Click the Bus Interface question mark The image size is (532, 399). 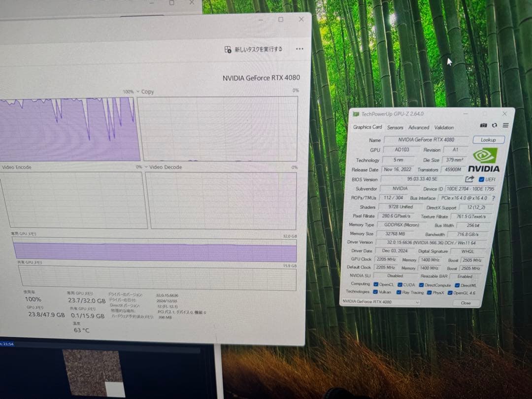click(493, 198)
